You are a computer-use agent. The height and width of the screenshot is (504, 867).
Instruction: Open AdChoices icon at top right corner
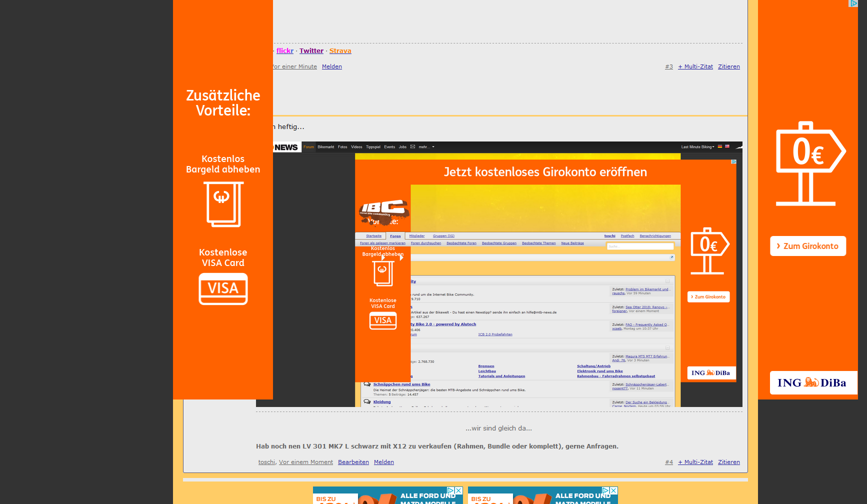[x=853, y=3]
